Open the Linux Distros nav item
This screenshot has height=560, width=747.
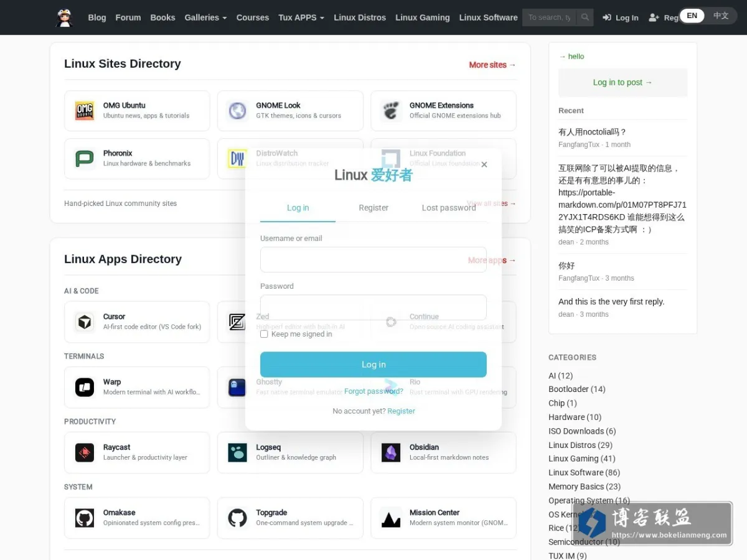click(360, 17)
